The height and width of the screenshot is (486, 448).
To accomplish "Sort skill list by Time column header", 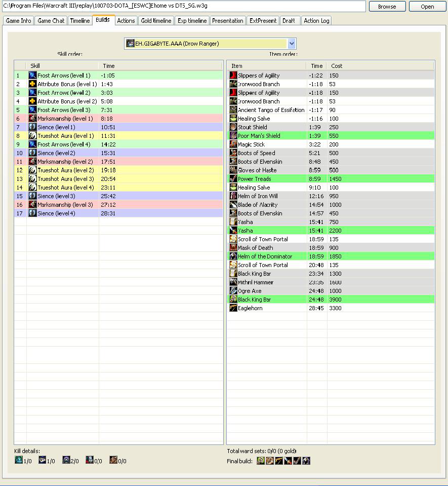I will (x=160, y=66).
